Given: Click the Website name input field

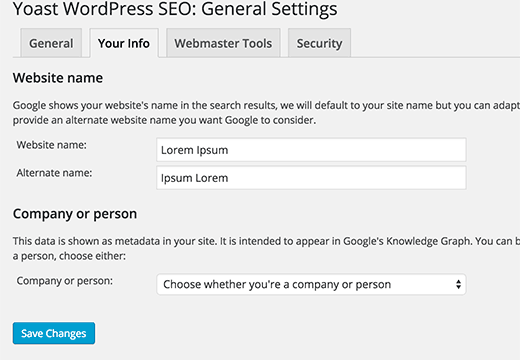Looking at the screenshot, I should tap(311, 150).
